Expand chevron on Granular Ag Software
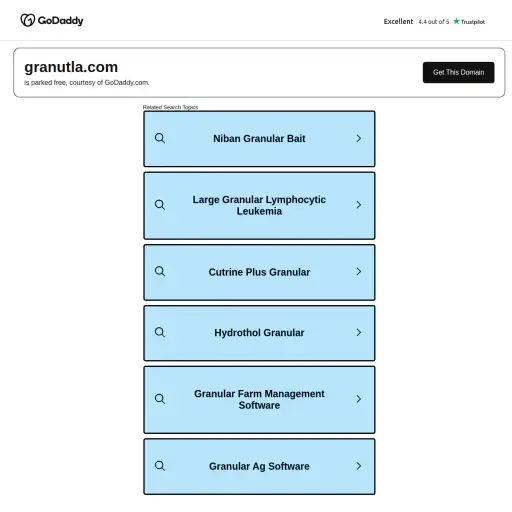This screenshot has width=512, height=512. tap(359, 466)
